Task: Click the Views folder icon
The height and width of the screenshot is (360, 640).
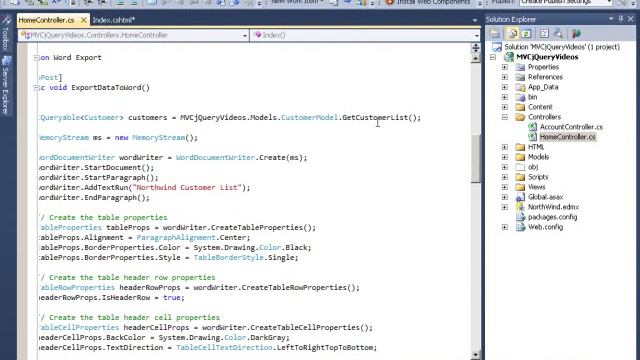Action: [520, 187]
